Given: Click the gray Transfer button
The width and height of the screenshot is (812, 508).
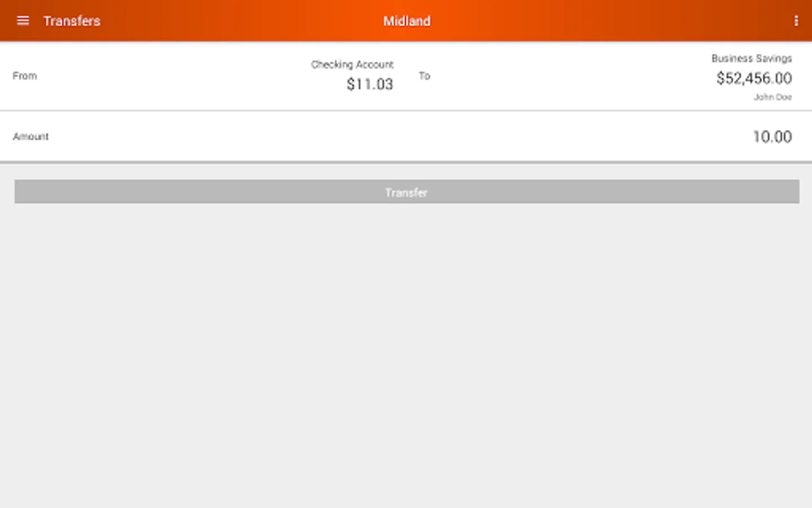Looking at the screenshot, I should click(407, 192).
